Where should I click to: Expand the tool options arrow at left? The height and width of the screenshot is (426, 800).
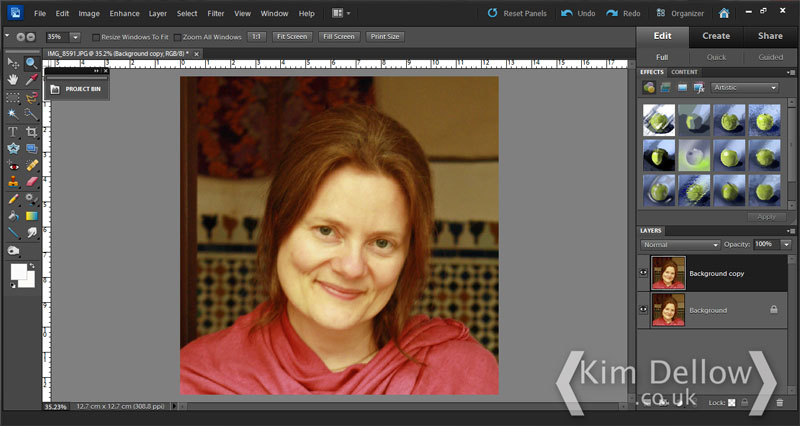click(7, 36)
